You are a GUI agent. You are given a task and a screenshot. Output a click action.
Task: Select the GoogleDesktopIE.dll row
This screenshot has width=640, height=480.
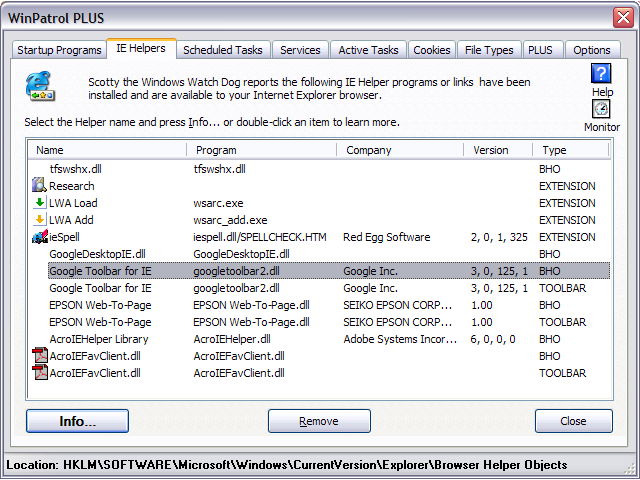pos(98,254)
